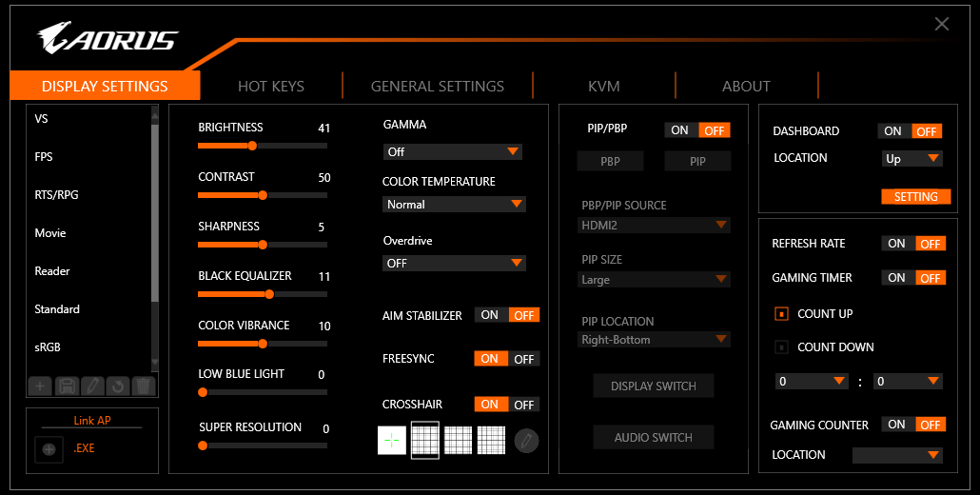This screenshot has height=495, width=980.
Task: Open the KVM tab
Action: [604, 87]
